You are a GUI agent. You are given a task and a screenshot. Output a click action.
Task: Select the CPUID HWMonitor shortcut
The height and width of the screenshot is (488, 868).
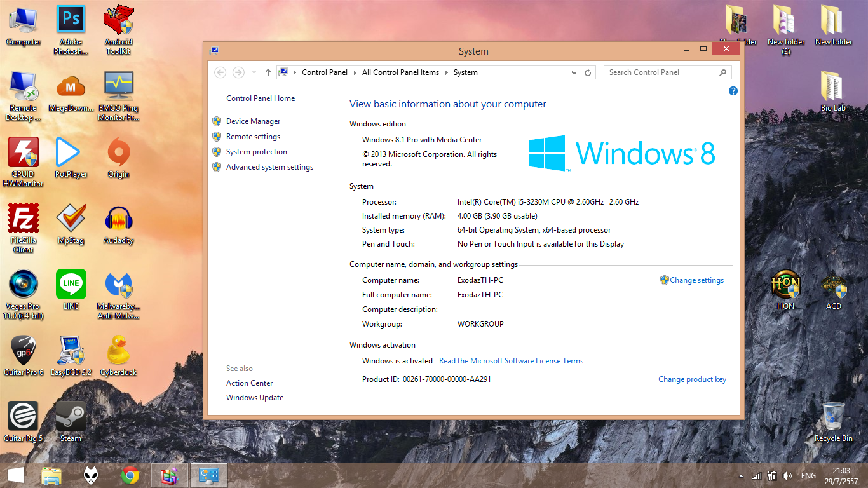[x=24, y=162]
